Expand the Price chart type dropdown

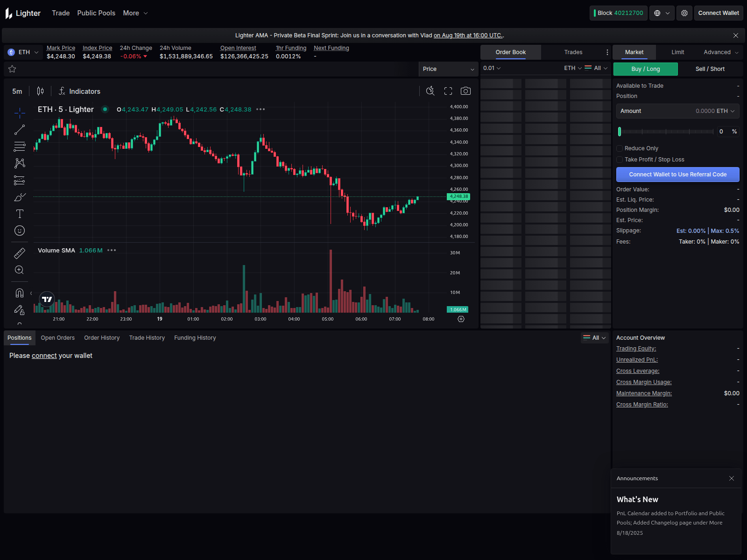click(448, 69)
